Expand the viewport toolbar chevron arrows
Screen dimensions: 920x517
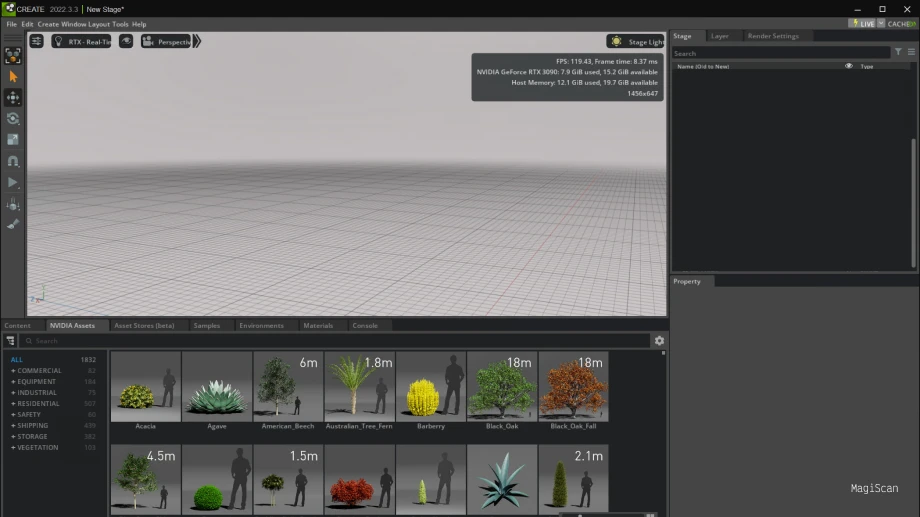[197, 41]
